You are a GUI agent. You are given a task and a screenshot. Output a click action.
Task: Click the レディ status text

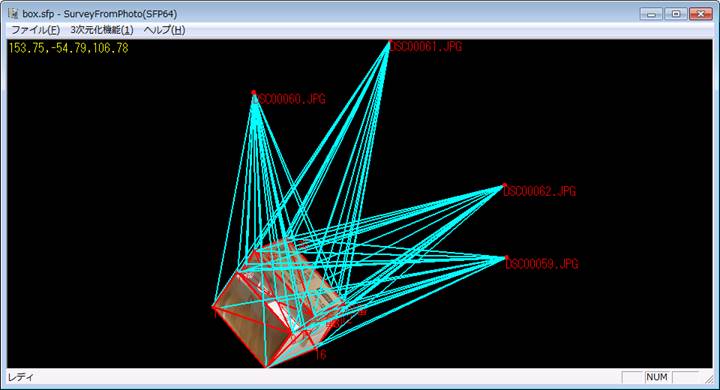21,378
